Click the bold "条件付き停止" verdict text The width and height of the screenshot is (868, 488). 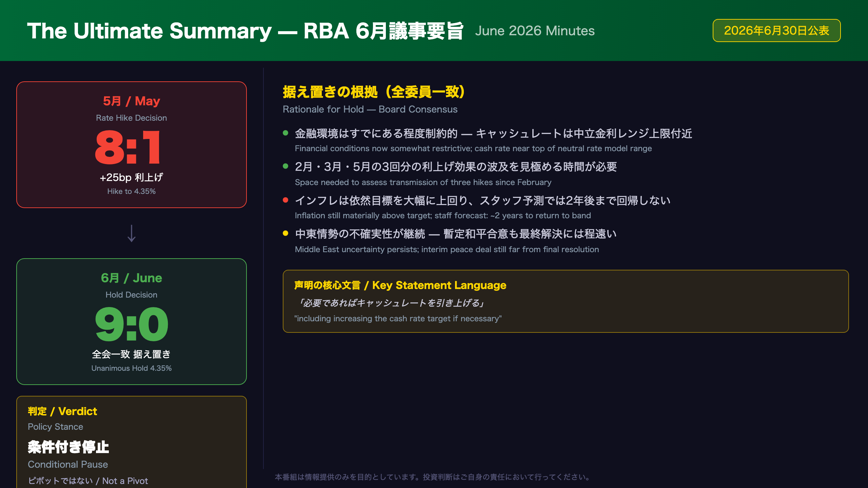[68, 447]
